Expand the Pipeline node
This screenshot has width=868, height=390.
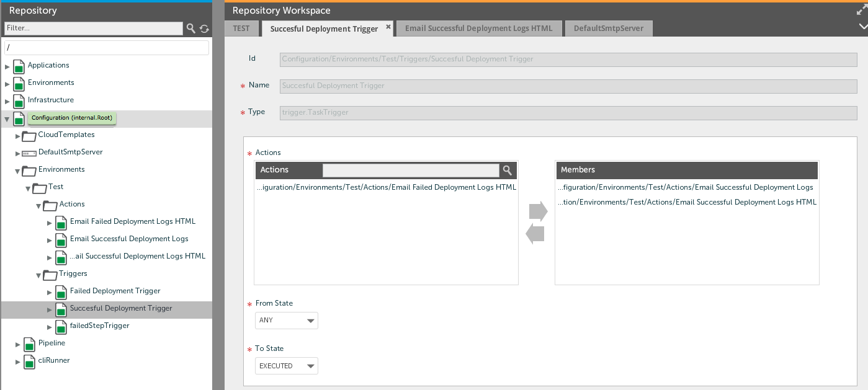click(x=18, y=344)
